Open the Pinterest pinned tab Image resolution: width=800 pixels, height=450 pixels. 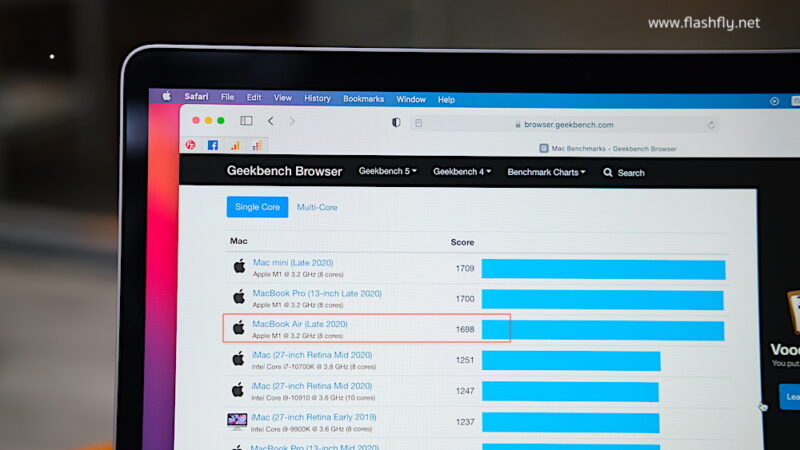point(190,145)
